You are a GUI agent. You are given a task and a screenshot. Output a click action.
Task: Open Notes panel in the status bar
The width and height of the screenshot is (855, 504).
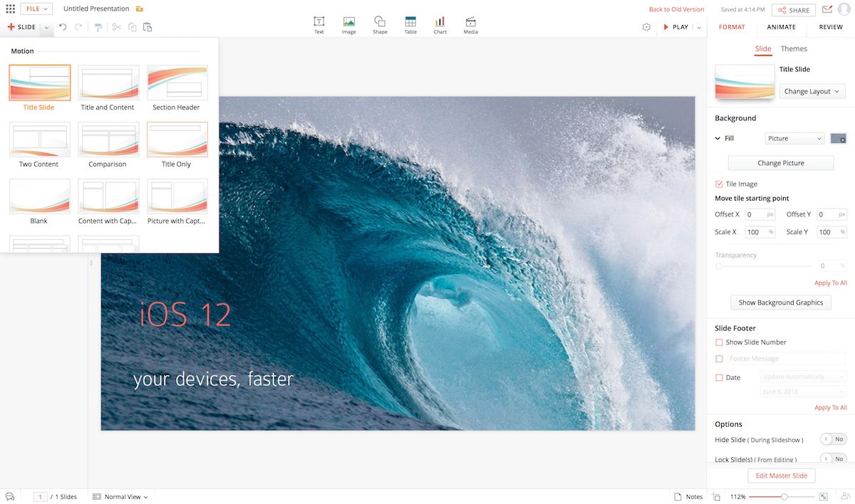tap(688, 497)
